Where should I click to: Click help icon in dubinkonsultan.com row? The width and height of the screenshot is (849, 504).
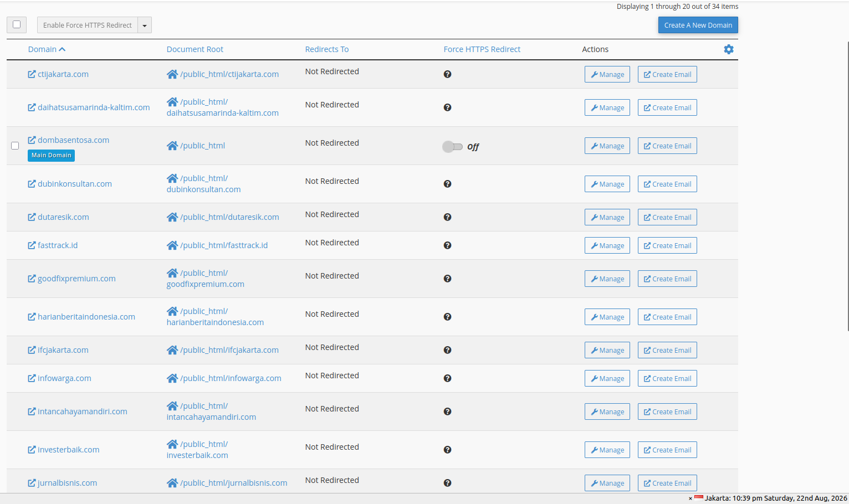[x=447, y=184]
